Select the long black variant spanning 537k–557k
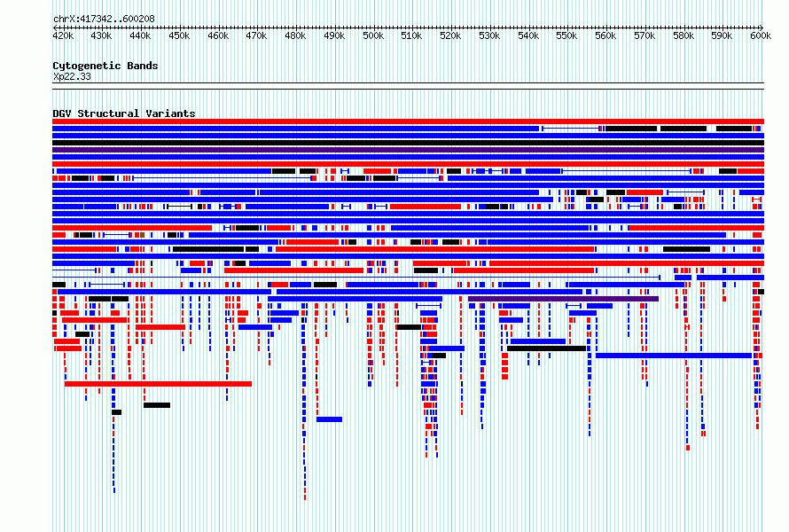 click(x=546, y=348)
